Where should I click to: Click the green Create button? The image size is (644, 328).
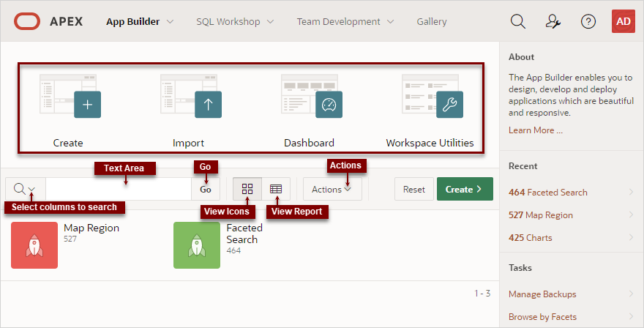(x=465, y=189)
